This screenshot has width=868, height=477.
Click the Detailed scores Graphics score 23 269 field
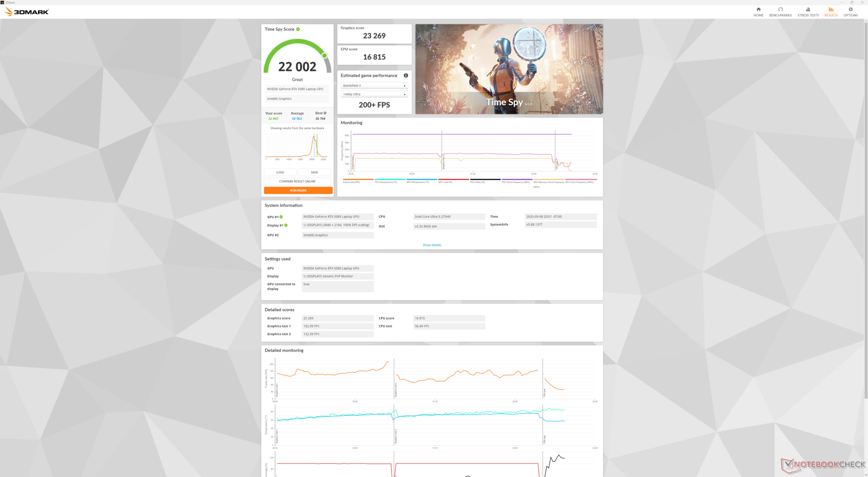coord(338,318)
